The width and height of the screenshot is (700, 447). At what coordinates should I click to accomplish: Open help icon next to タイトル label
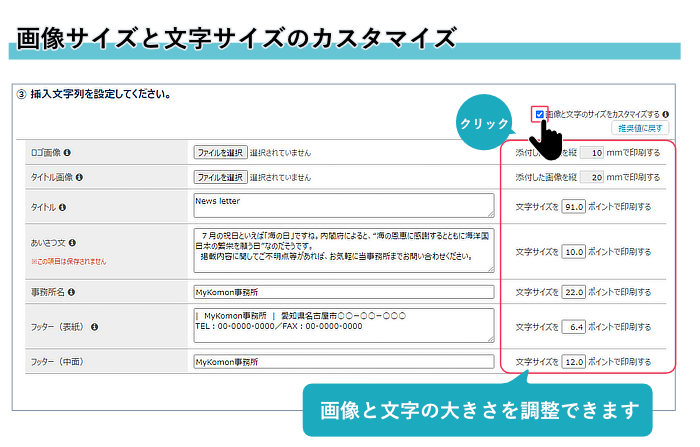pyautogui.click(x=63, y=207)
